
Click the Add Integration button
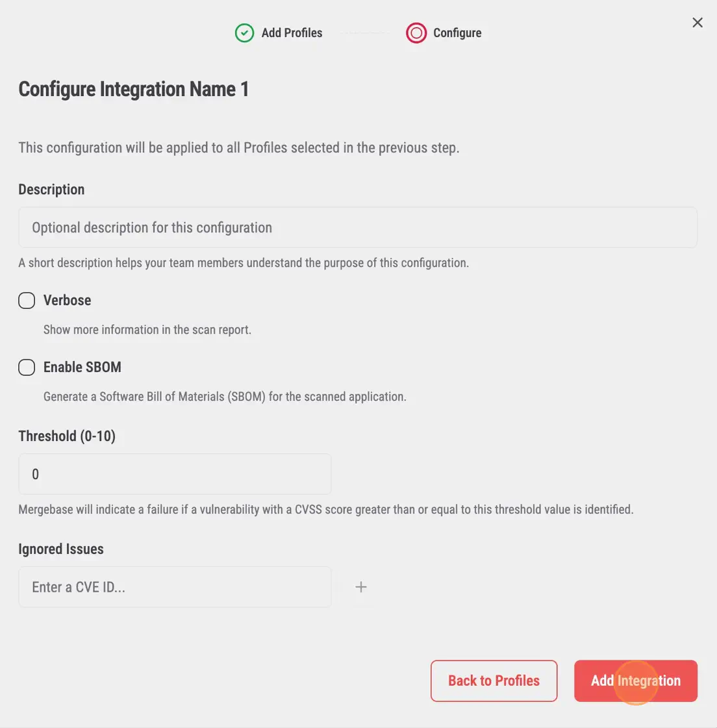coord(635,681)
